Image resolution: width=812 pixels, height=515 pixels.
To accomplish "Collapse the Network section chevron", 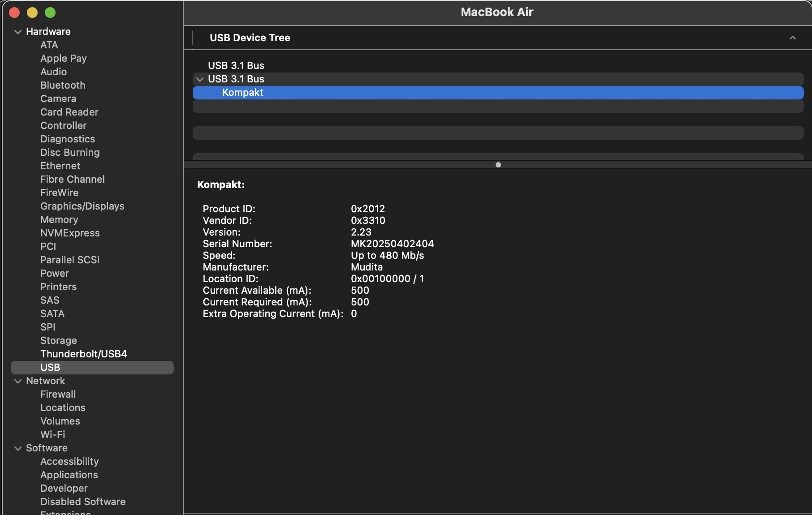I will click(18, 381).
